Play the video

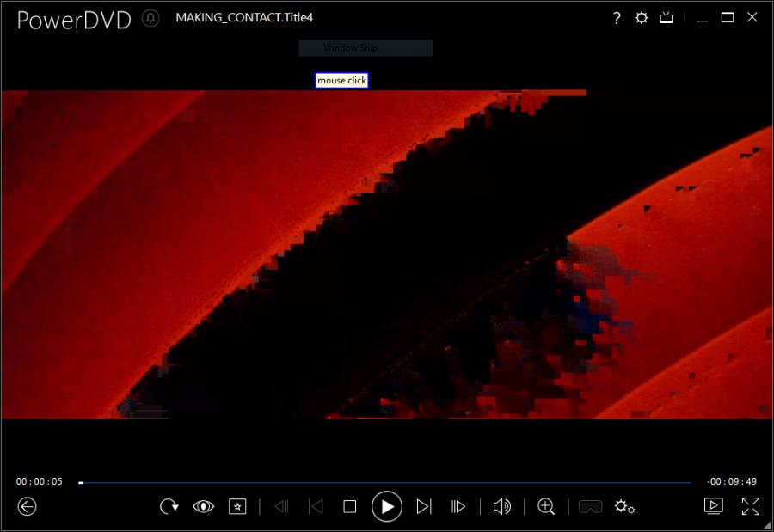point(386,506)
